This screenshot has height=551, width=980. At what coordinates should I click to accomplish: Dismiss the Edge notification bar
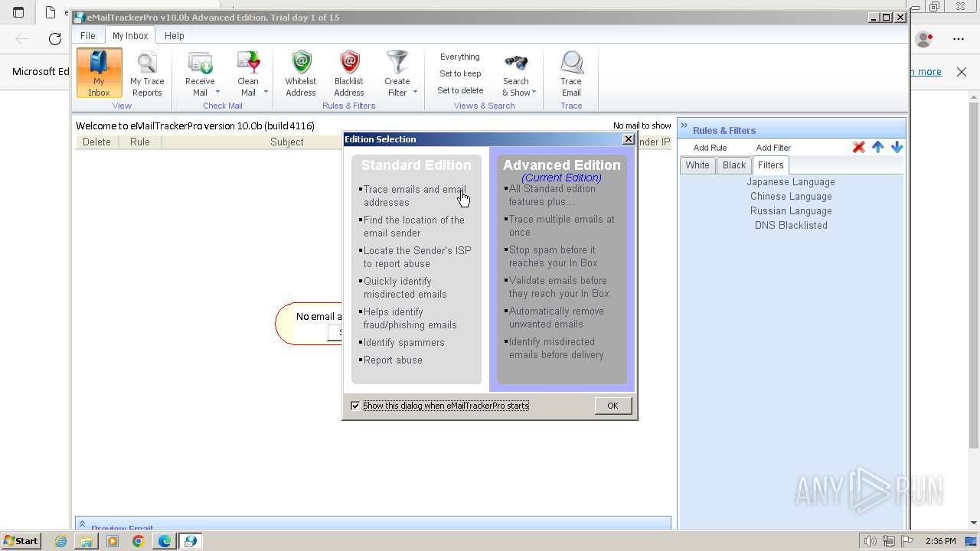pyautogui.click(x=962, y=71)
